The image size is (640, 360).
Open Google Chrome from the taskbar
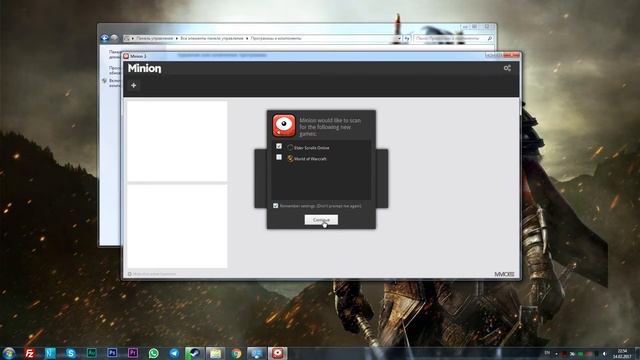pos(236,353)
